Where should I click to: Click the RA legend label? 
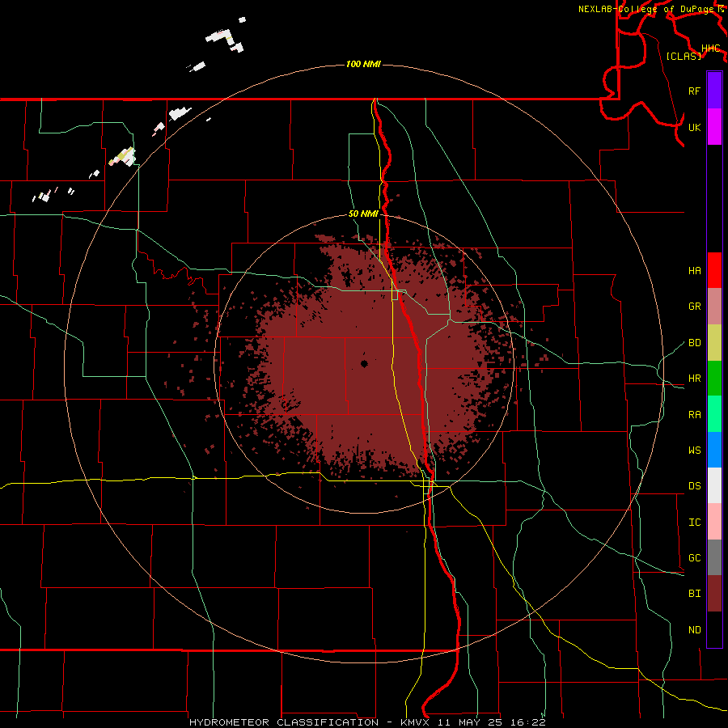click(x=694, y=415)
